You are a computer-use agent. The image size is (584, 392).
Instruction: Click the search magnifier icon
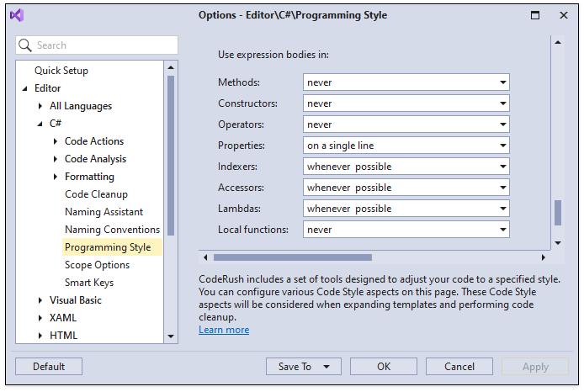coord(25,45)
